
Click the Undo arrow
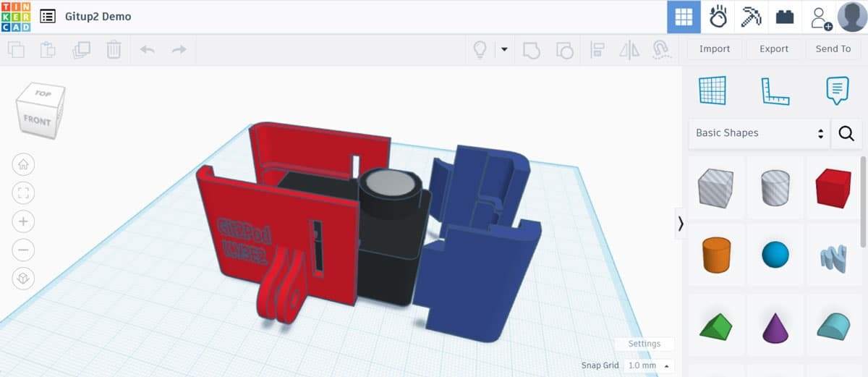pos(147,50)
